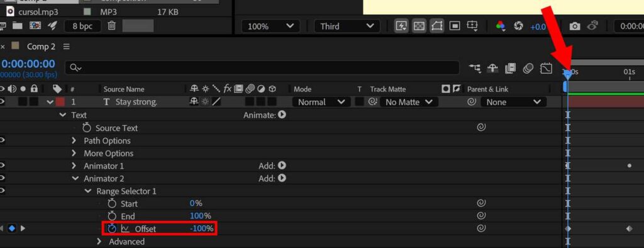Click the label column tag icon

57,89
